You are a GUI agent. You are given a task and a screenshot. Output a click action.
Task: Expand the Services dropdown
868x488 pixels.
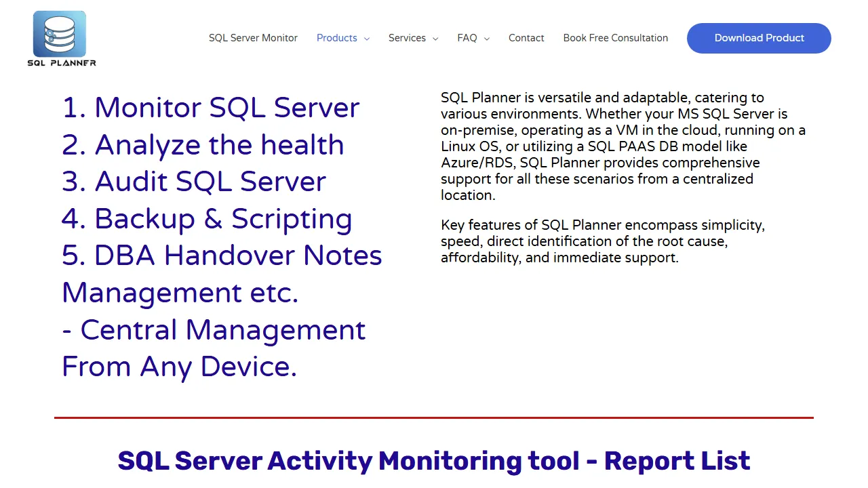pos(407,38)
